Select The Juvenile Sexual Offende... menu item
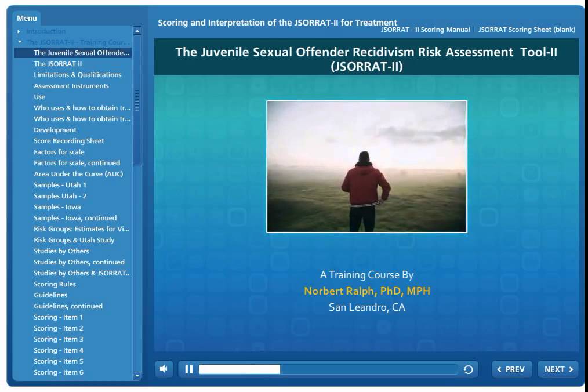The height and width of the screenshot is (392, 588). 72,53
